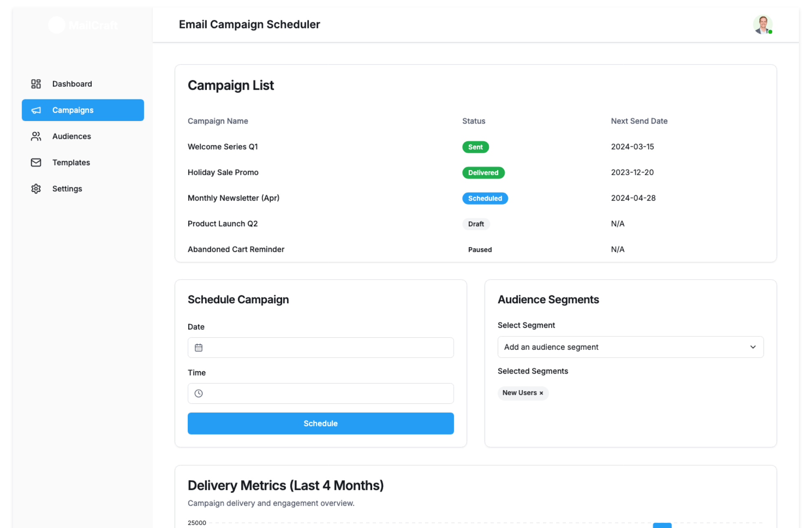Open user profile avatar
This screenshot has height=528, width=812.
(x=763, y=25)
